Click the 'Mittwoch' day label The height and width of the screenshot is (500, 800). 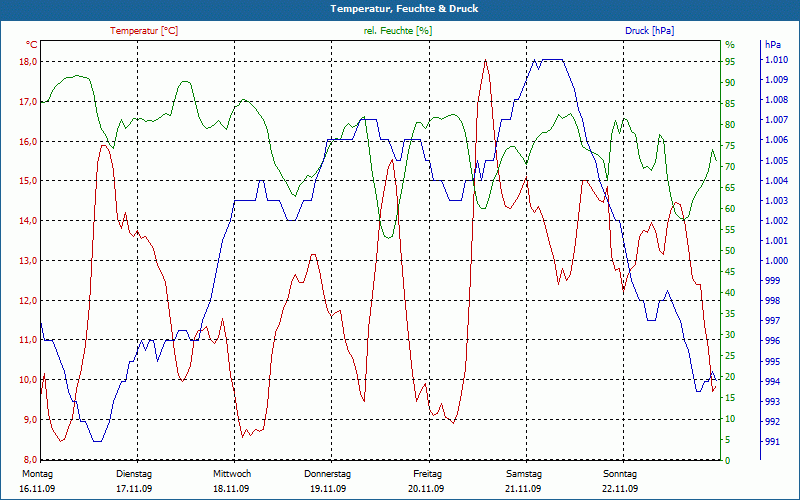coord(232,474)
